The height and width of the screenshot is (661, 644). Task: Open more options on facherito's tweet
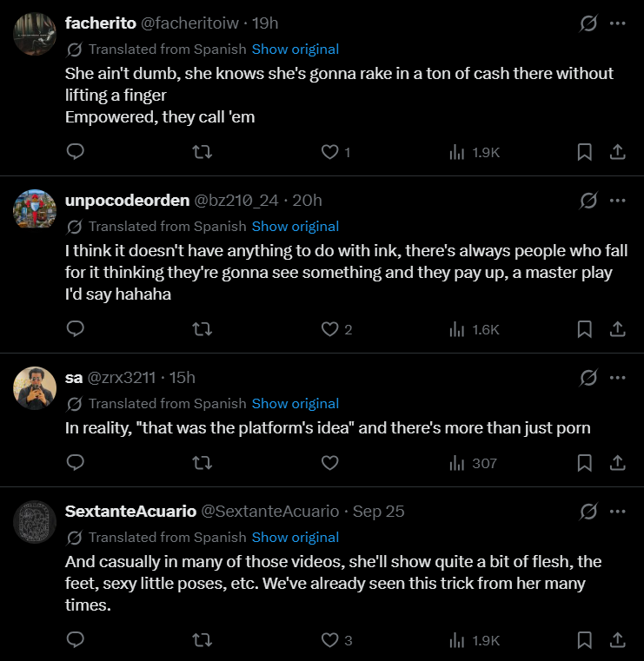tap(617, 23)
